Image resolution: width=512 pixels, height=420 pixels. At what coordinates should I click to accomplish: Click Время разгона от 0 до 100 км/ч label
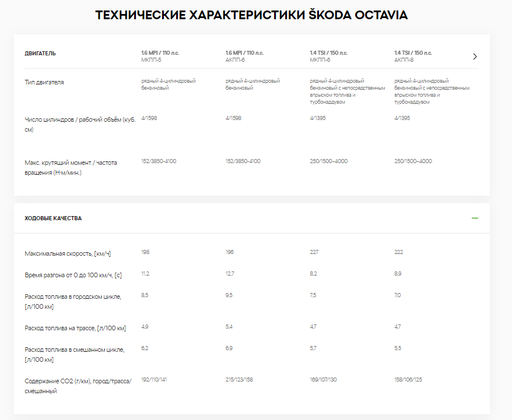(73, 275)
